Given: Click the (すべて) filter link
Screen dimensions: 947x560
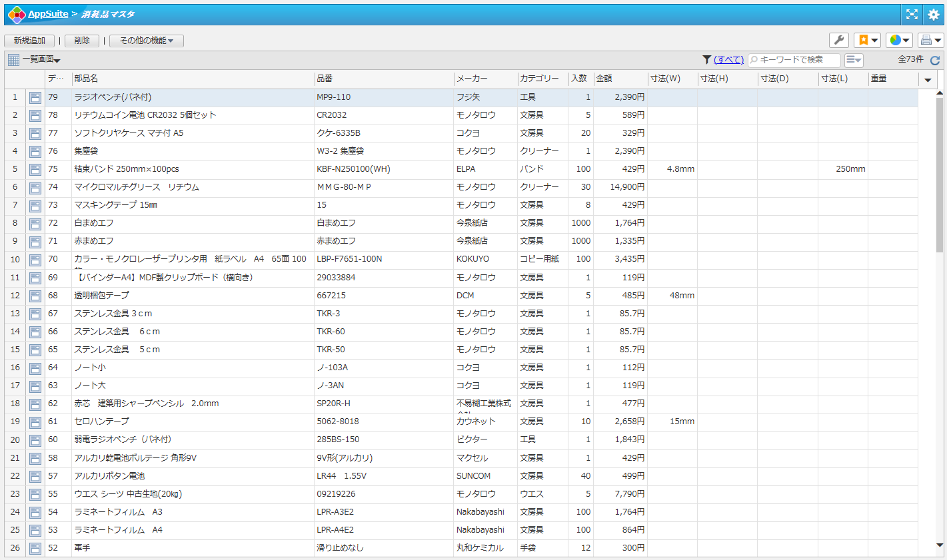Looking at the screenshot, I should 728,60.
